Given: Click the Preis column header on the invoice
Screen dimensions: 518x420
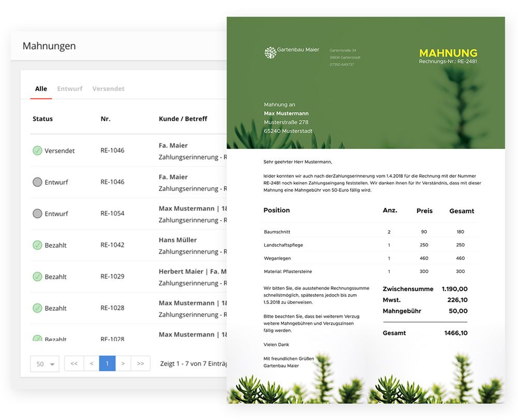Looking at the screenshot, I should click(x=425, y=211).
